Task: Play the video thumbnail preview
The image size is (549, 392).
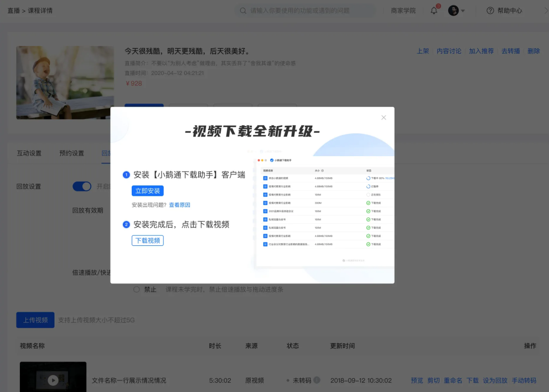Action: click(53, 380)
